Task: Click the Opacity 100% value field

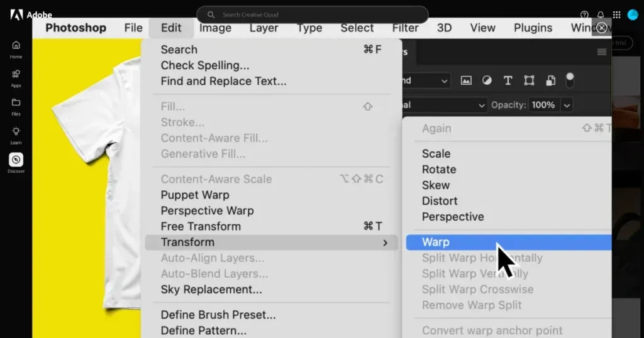Action: pyautogui.click(x=543, y=105)
